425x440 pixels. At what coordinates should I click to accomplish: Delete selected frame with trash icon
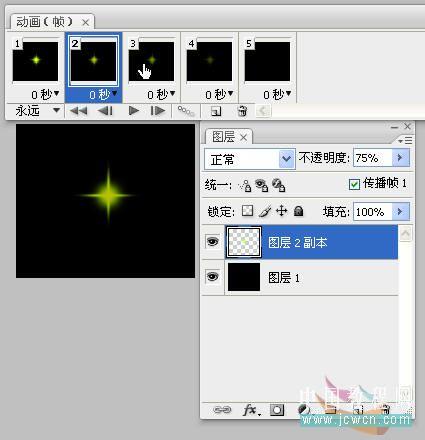[242, 111]
